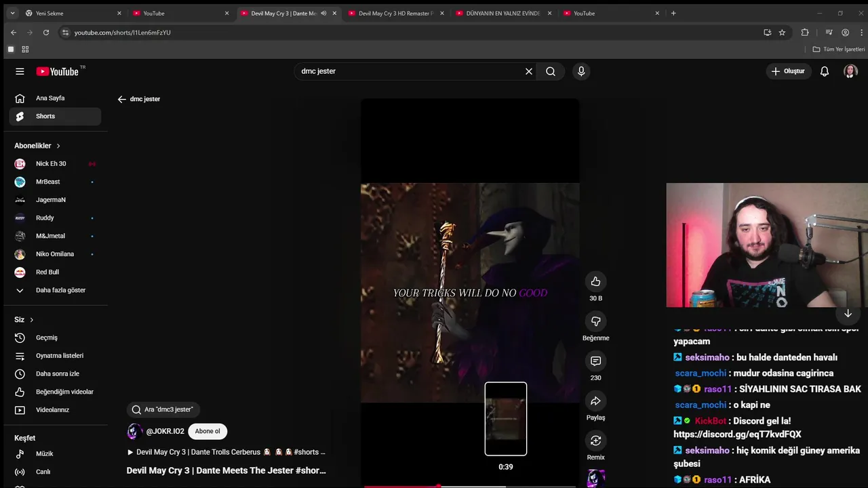Expand the Abonelikler section chevron
The height and width of the screenshot is (488, 868).
58,146
